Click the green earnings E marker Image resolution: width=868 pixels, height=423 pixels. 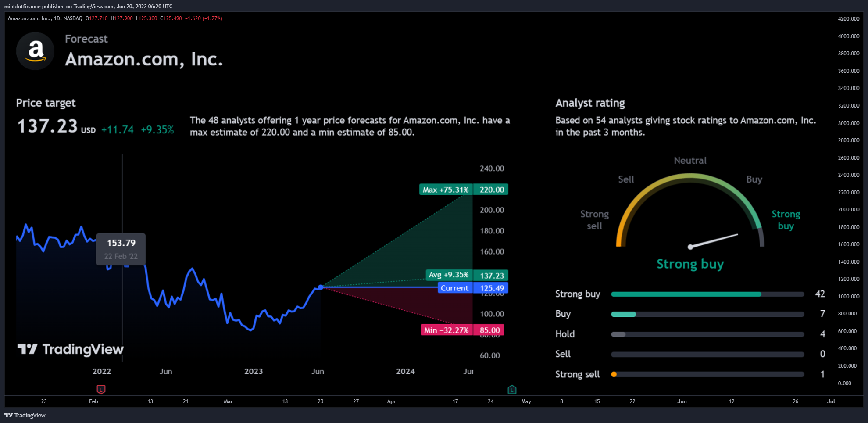click(x=512, y=389)
